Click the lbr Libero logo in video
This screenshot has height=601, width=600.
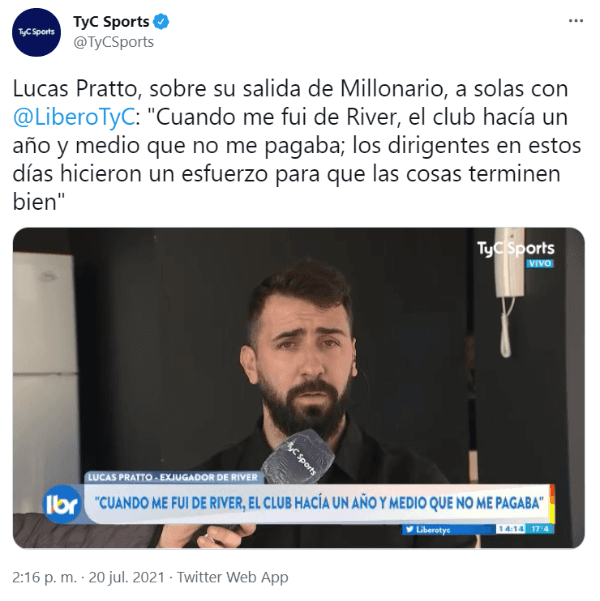tap(62, 504)
